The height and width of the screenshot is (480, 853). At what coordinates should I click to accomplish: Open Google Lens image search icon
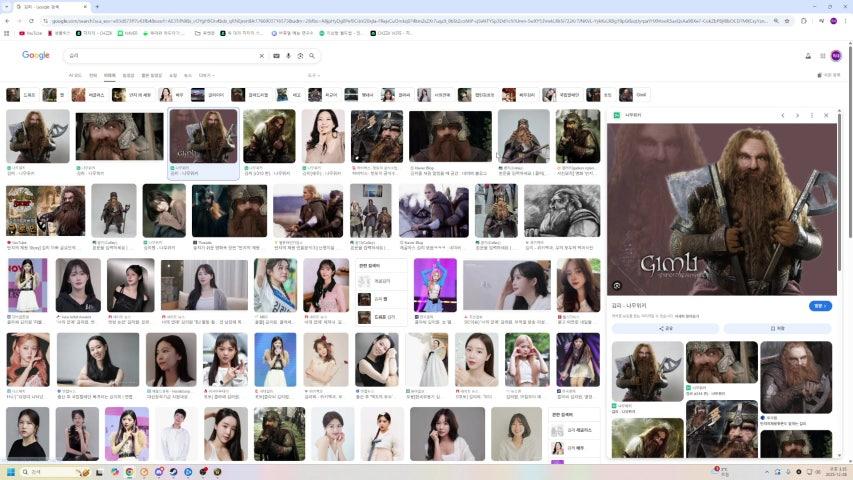pyautogui.click(x=300, y=56)
